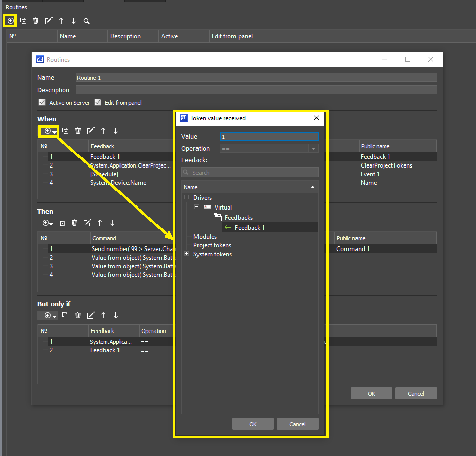This screenshot has height=456, width=476.
Task: Click trash icon in When section
Action: (x=78, y=131)
